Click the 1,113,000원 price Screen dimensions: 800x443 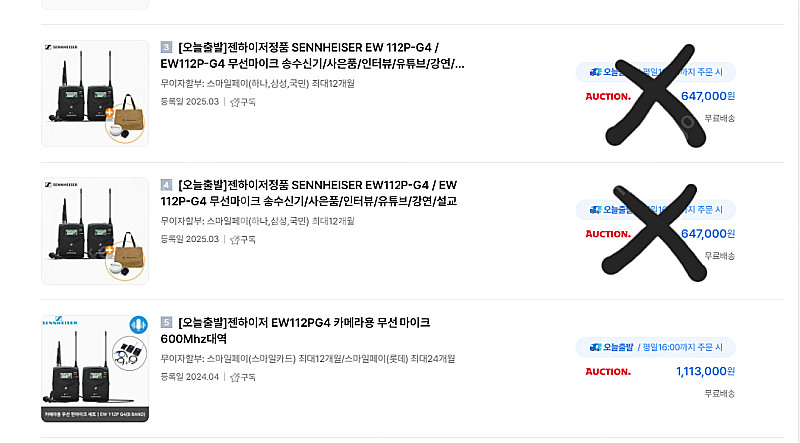coord(705,372)
